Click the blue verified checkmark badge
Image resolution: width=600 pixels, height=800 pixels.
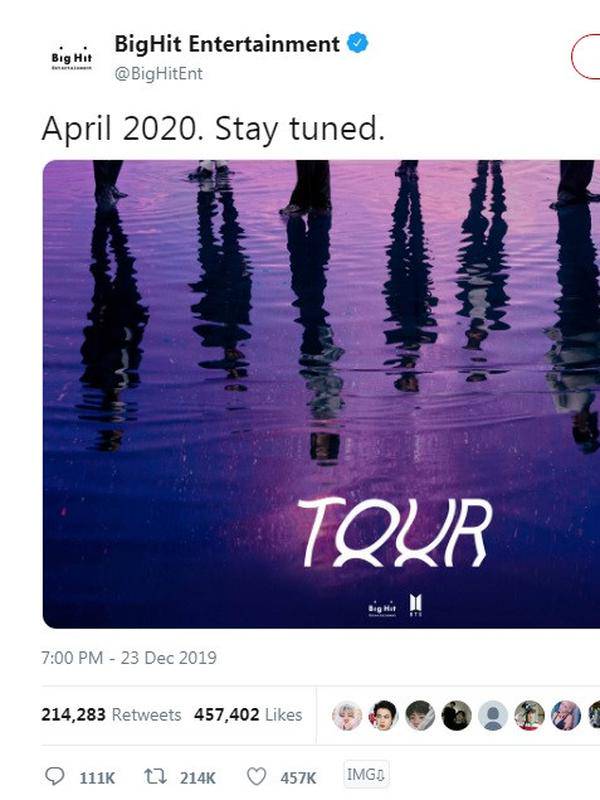click(x=357, y=44)
